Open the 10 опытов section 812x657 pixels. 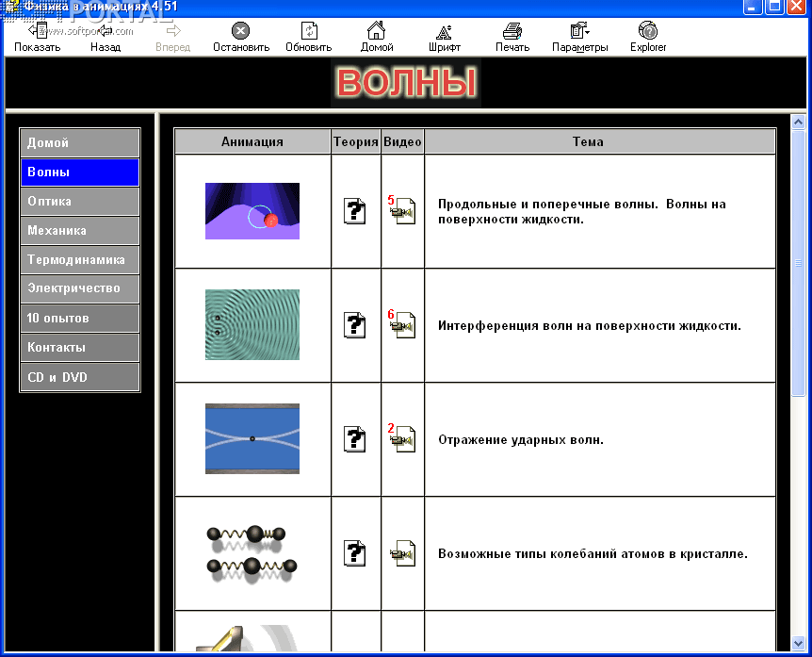pos(80,319)
